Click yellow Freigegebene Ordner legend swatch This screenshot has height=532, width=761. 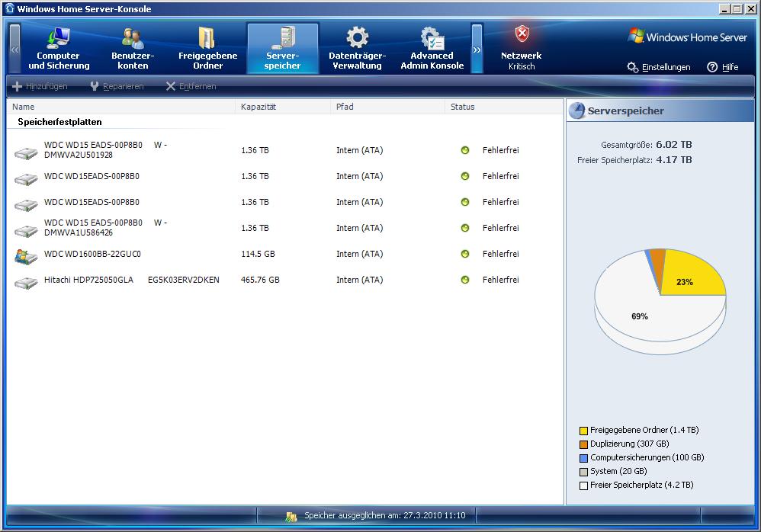point(583,431)
